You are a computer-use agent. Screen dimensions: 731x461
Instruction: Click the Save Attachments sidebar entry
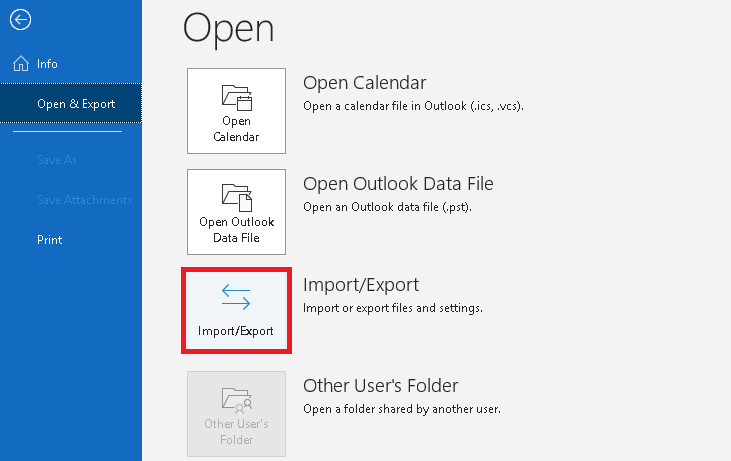pyautogui.click(x=71, y=200)
